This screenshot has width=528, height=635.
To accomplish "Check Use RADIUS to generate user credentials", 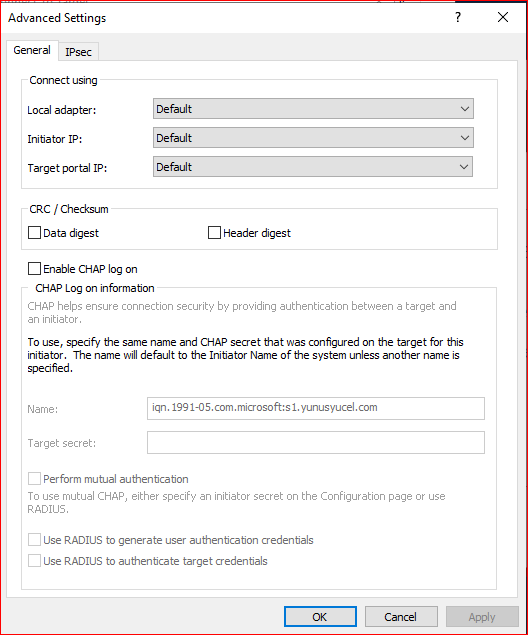I will point(34,540).
